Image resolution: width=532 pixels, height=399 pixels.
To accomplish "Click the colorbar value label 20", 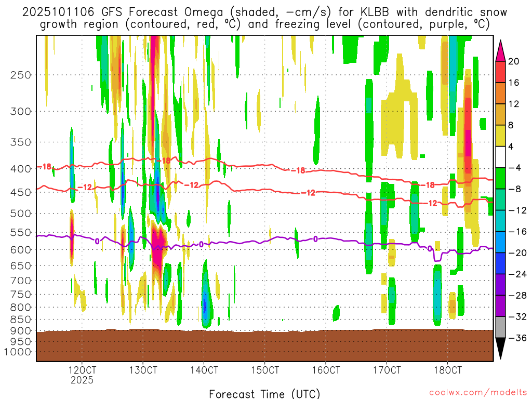I will (x=514, y=61).
